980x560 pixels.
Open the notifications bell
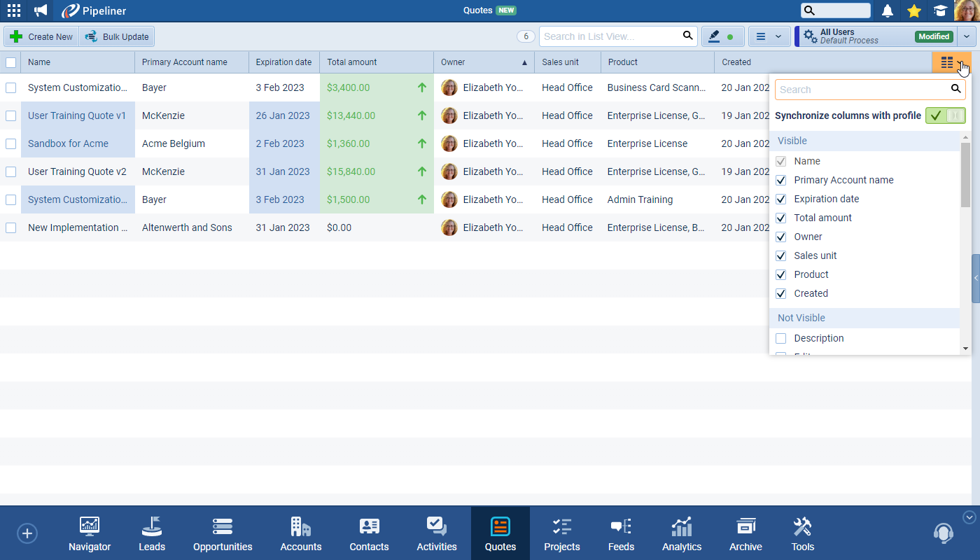pos(887,10)
